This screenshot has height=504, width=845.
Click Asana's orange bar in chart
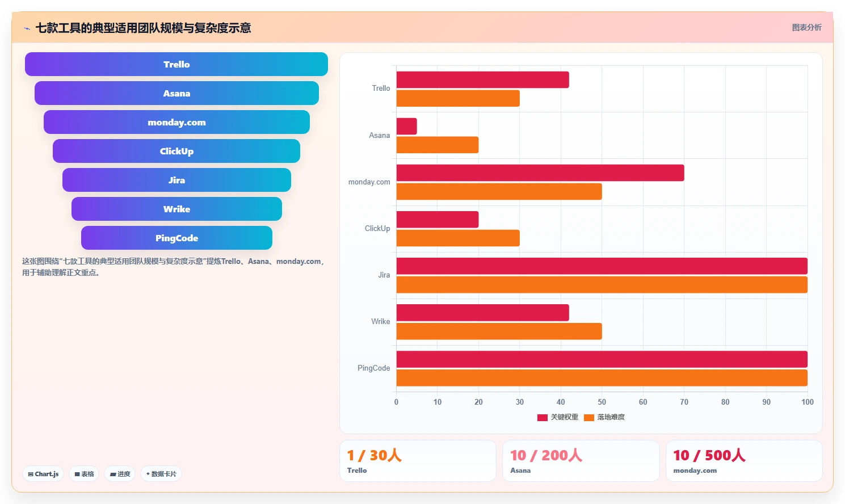[x=438, y=145]
